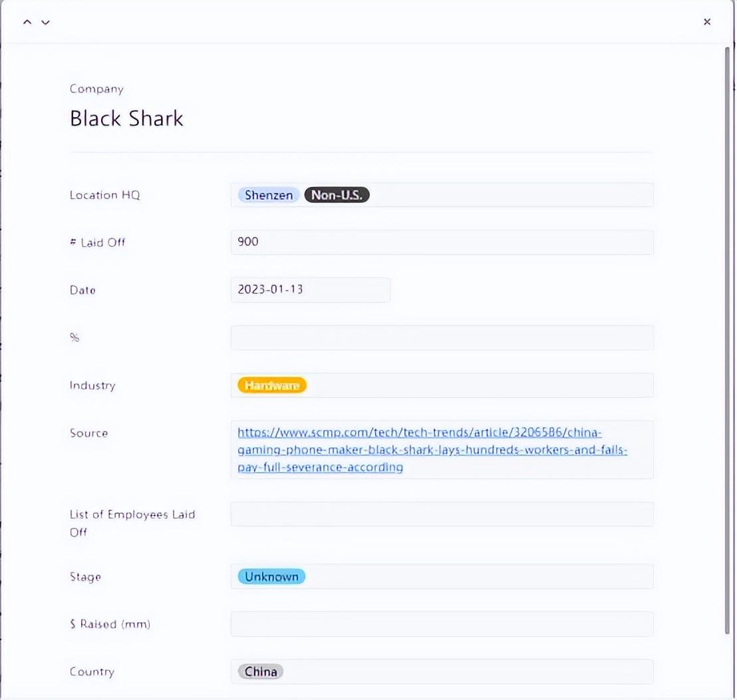This screenshot has width=737, height=700.
Task: Click the List of Employees Laid Off field
Action: (x=442, y=514)
